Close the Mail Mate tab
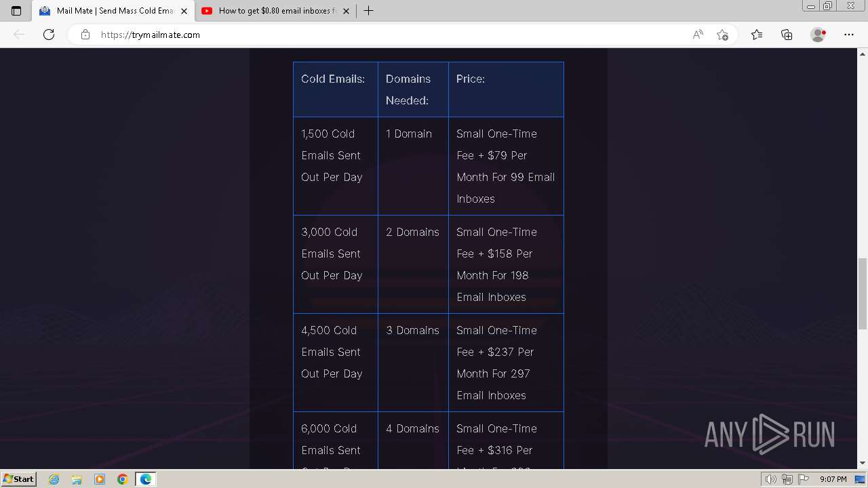Viewport: 868px width, 488px height. (183, 11)
